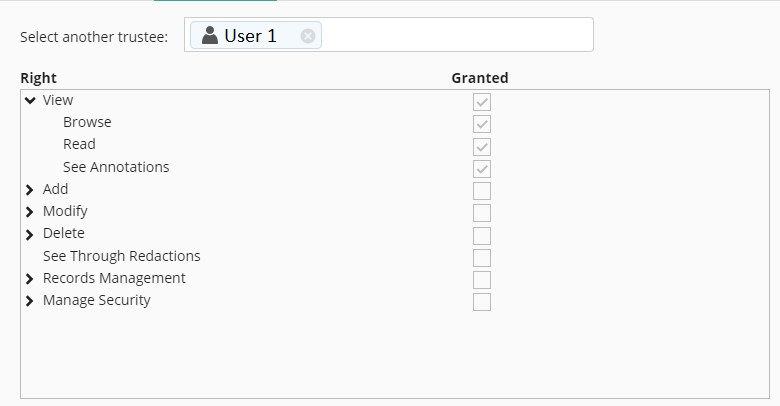Expand the Add rights group
Viewport: 780px width, 406px height.
(x=30, y=189)
